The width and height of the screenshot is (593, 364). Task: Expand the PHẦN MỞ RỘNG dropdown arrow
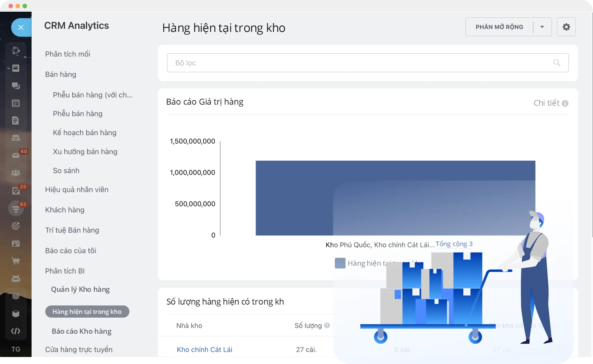click(542, 27)
